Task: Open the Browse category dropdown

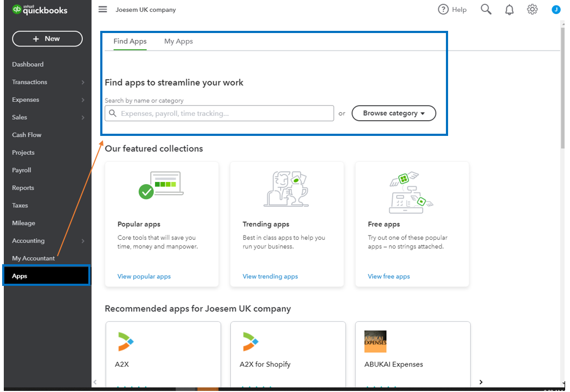Action: (394, 113)
